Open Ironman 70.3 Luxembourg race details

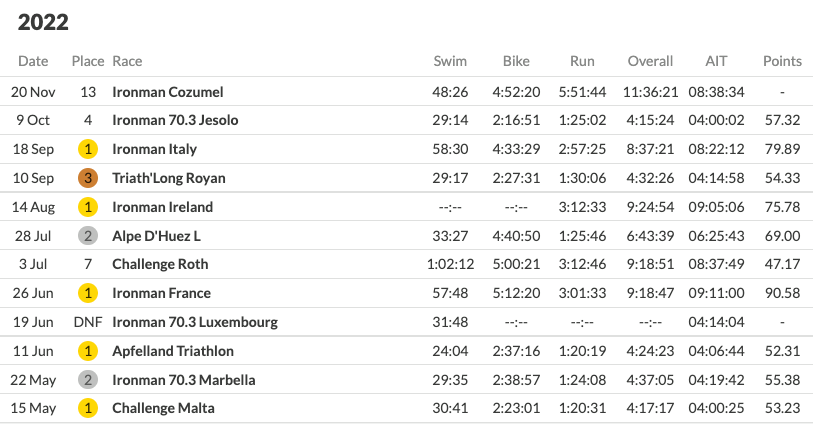[195, 322]
